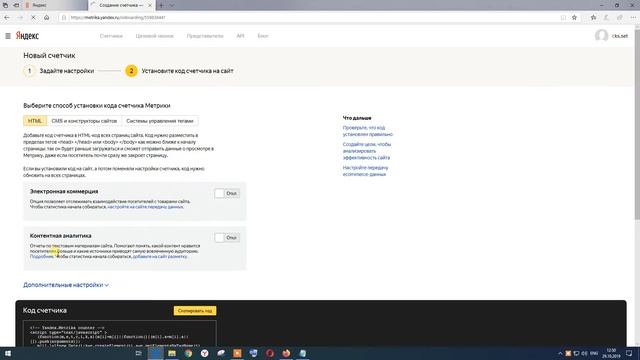Open the user avatar menu

pos(601,36)
